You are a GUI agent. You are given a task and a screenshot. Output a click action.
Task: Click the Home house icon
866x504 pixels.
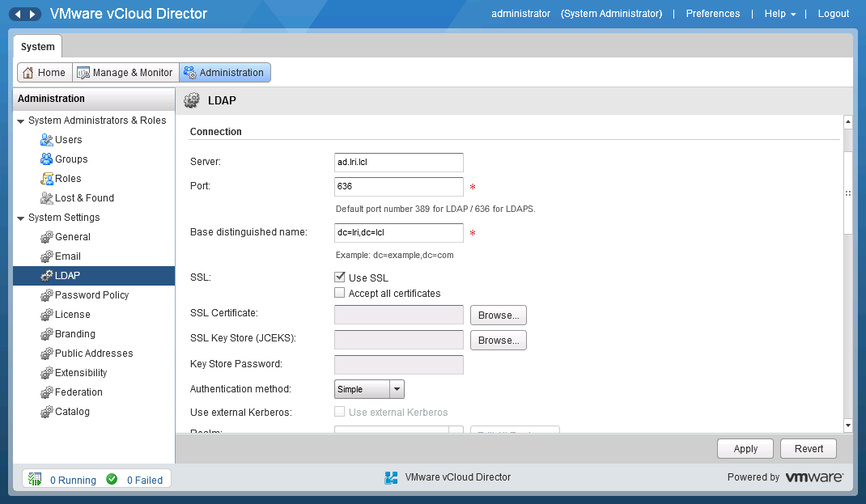coord(28,72)
